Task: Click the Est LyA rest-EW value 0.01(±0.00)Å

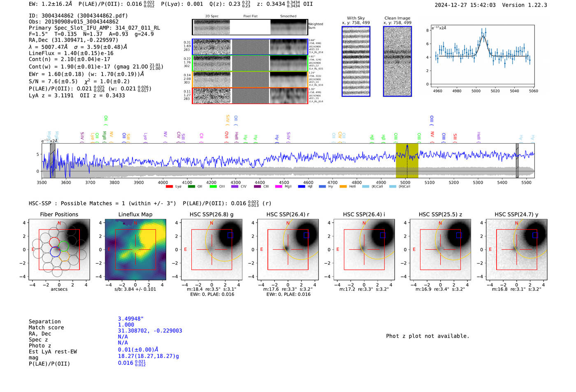Action: coord(138,350)
